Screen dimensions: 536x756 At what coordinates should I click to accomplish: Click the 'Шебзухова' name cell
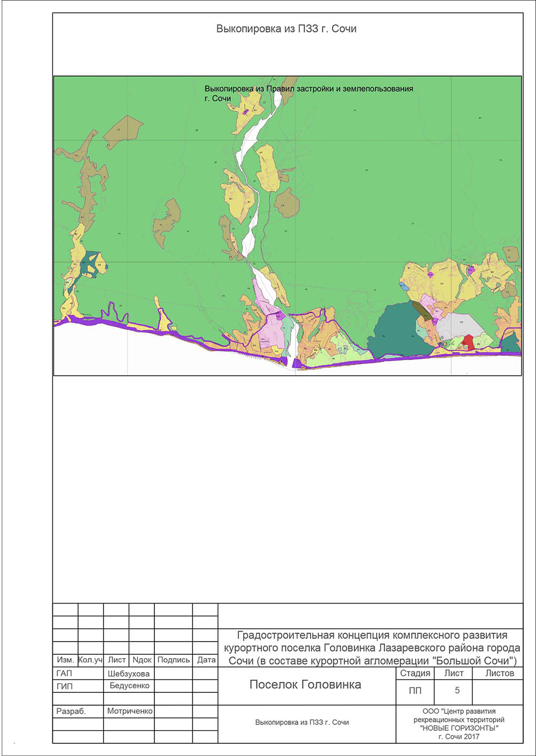[x=129, y=674]
